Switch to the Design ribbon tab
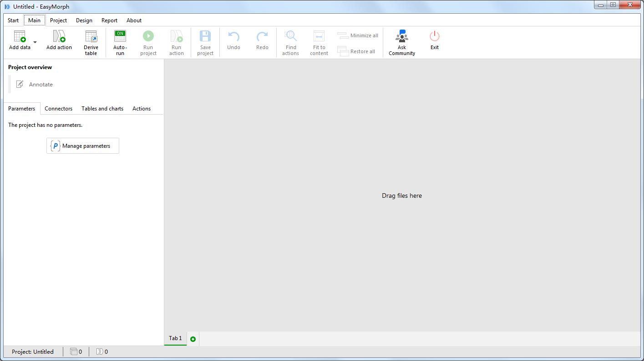This screenshot has width=644, height=361. click(84, 20)
